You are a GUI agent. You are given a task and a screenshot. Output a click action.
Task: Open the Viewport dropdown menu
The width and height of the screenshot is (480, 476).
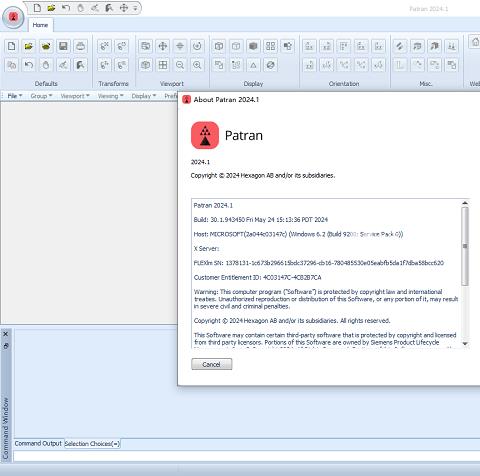(x=75, y=96)
